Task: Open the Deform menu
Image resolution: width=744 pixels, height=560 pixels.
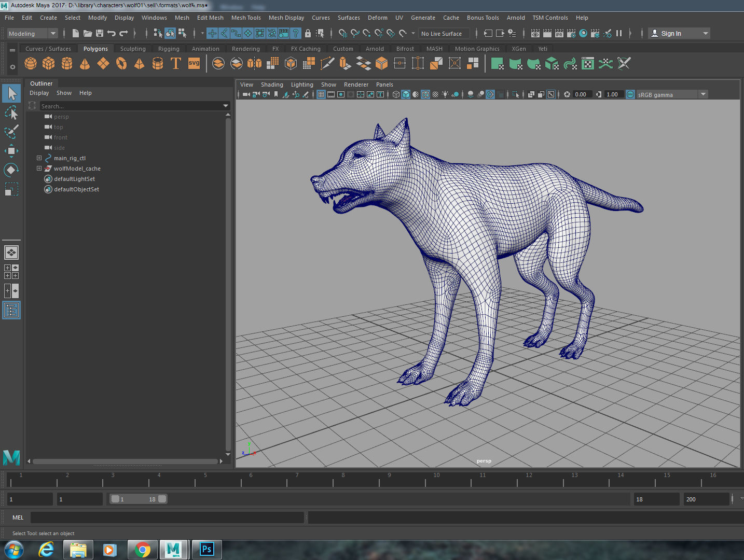Action: [378, 18]
